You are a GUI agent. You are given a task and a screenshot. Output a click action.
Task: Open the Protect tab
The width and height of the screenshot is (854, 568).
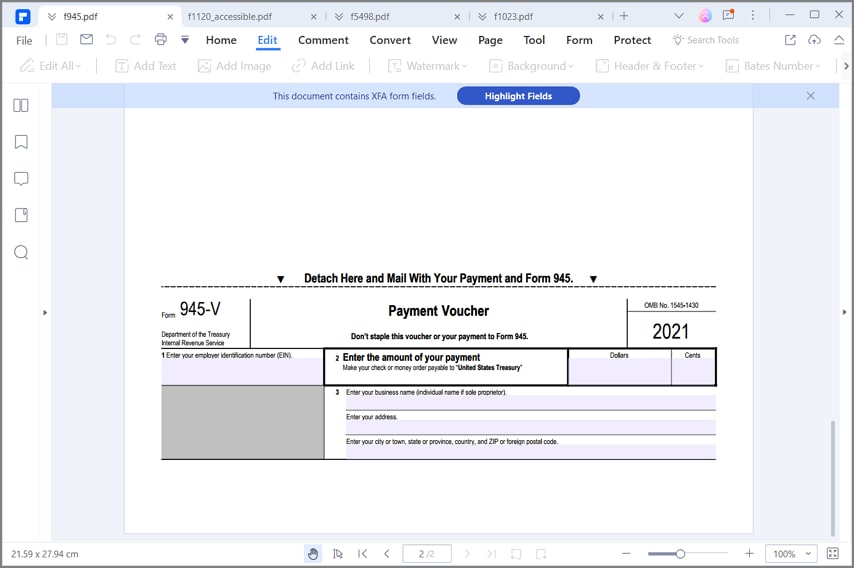tap(632, 40)
